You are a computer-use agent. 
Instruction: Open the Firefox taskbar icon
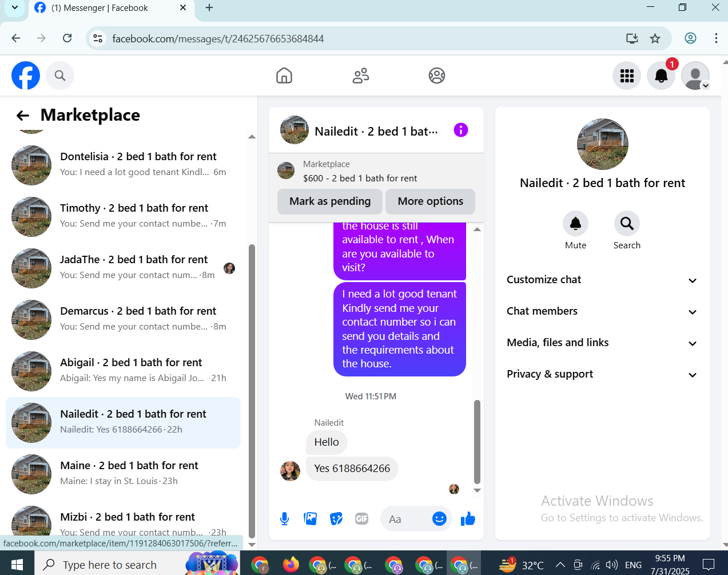[291, 565]
